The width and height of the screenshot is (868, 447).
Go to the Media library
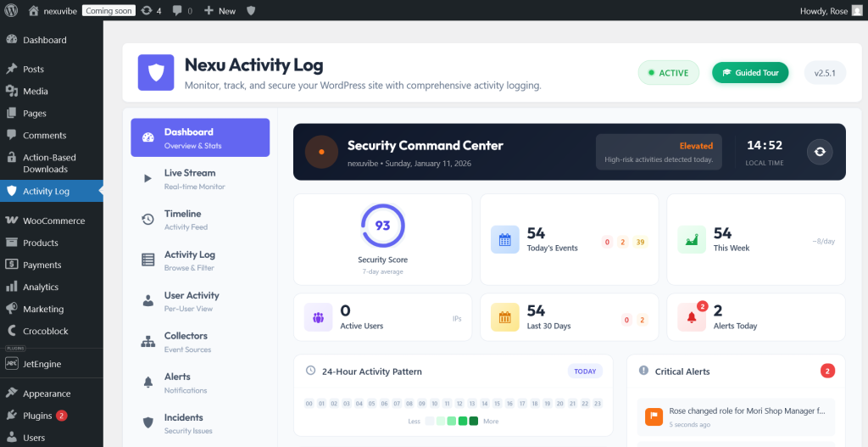tap(52, 92)
